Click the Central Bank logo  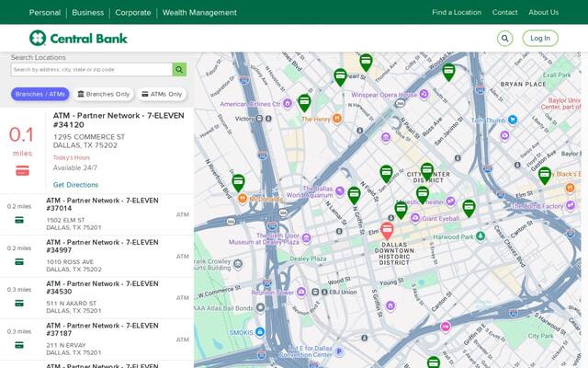click(78, 38)
